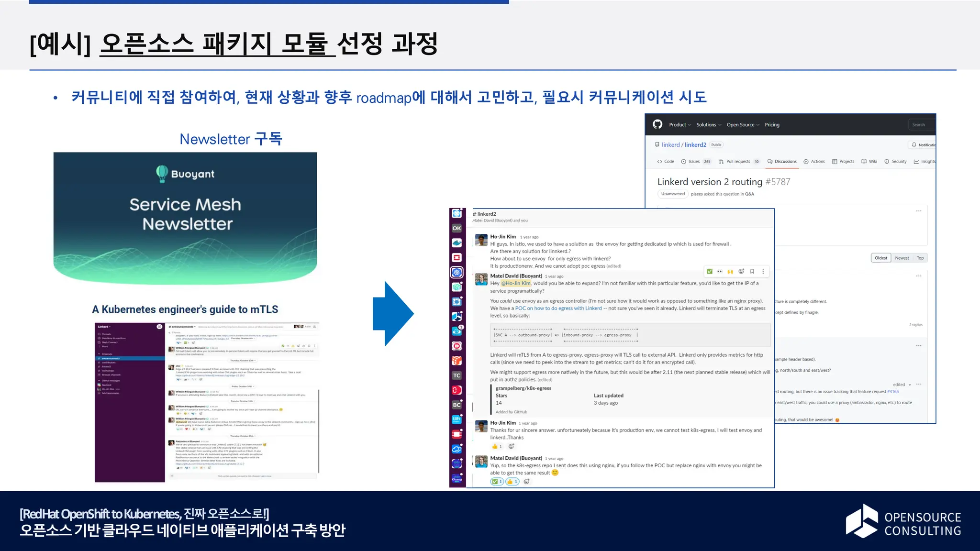Click Matei David's avatar on second message
The image size is (980, 551).
pos(481,279)
